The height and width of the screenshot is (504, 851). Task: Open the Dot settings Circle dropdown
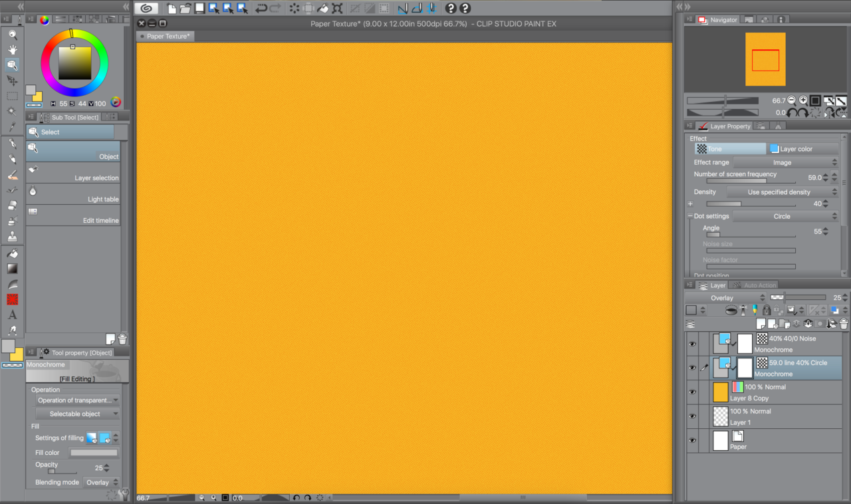[x=782, y=216]
